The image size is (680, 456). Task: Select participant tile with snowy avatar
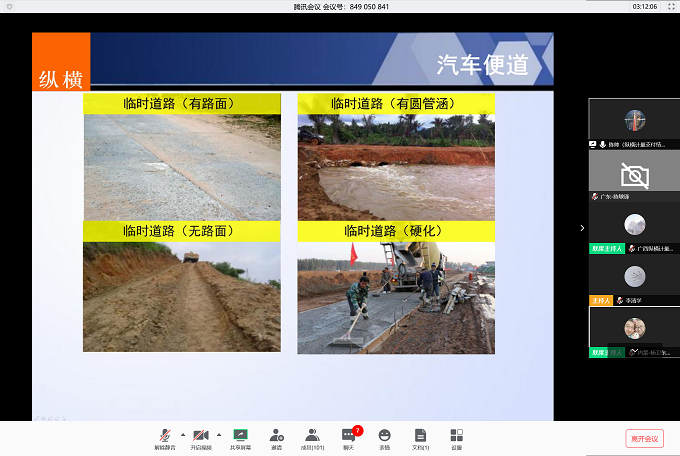634,228
